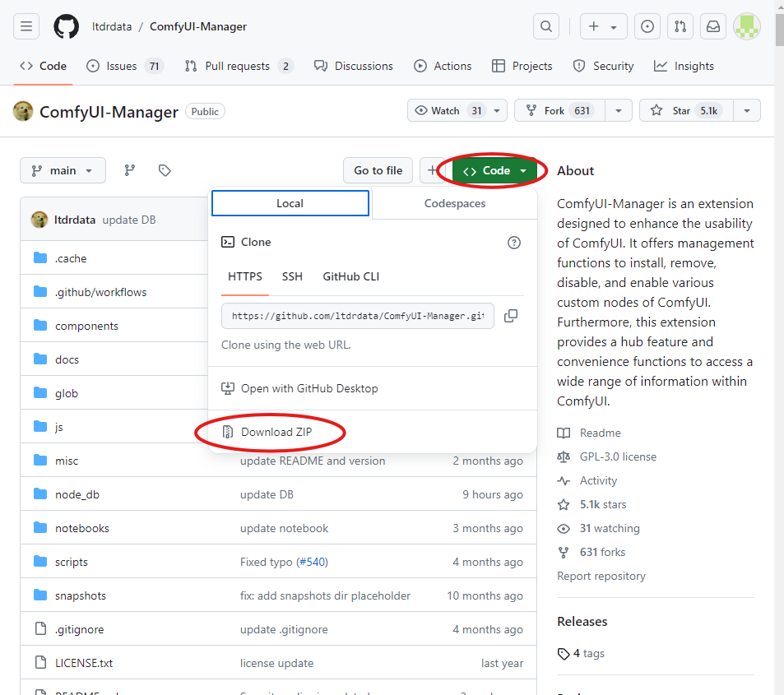
Task: Open the docs folder
Action: coord(67,359)
